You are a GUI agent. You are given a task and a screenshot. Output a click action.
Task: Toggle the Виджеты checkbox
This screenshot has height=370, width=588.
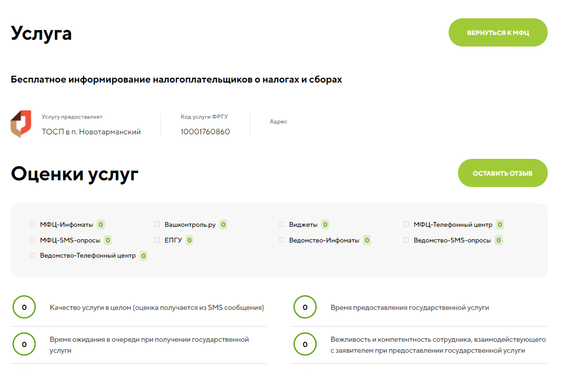click(x=282, y=225)
